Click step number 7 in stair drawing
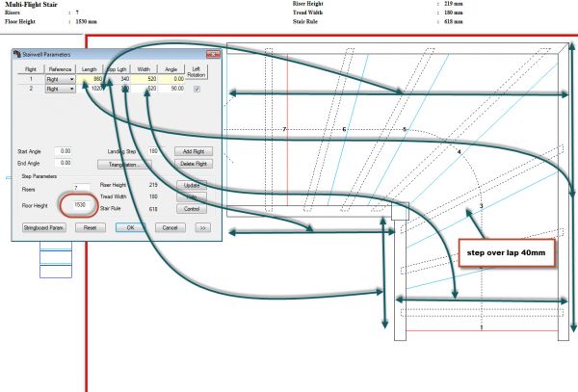 [284, 129]
